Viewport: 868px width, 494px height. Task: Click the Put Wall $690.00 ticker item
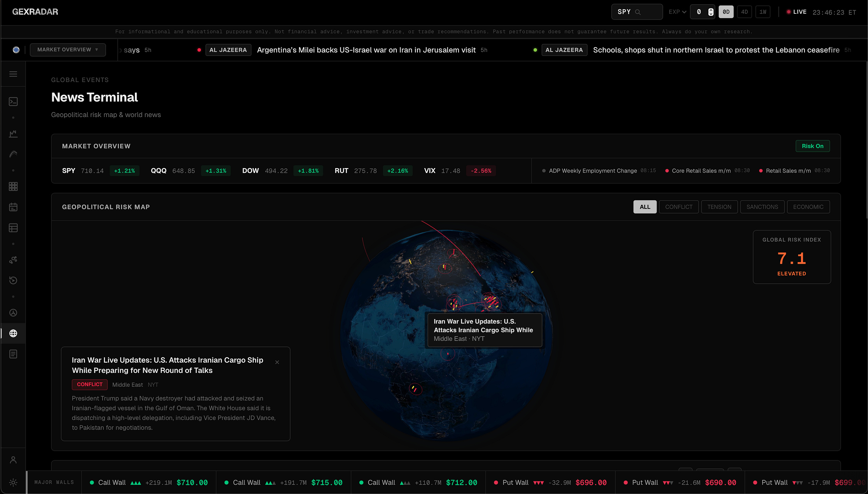680,483
